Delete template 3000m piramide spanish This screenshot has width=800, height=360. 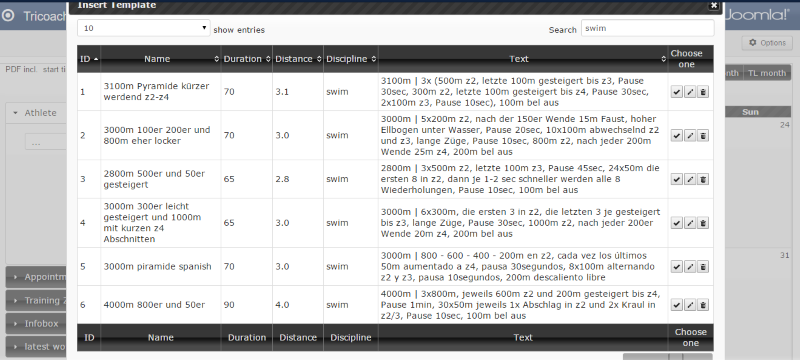(703, 266)
